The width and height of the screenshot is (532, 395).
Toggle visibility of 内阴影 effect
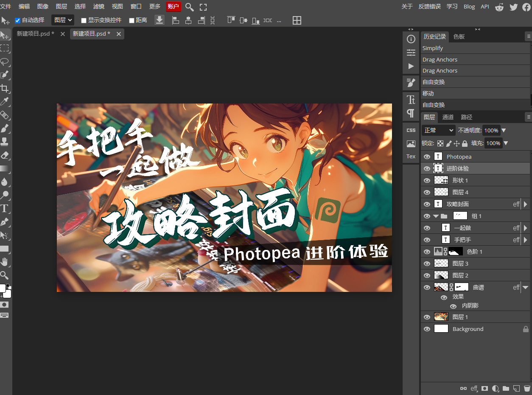click(x=453, y=306)
